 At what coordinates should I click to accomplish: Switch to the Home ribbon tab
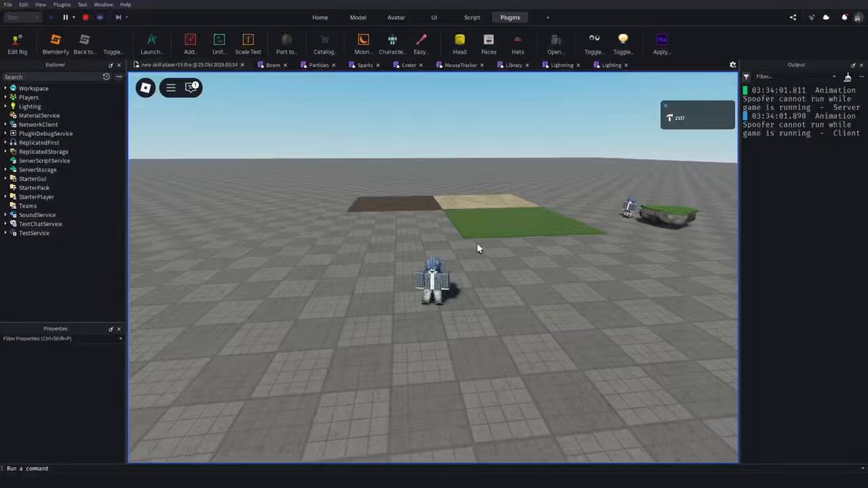point(320,17)
